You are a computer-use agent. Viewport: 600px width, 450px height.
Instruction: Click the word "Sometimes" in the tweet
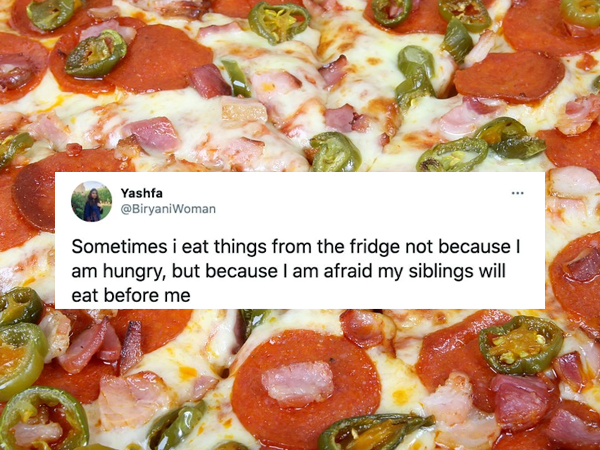(119, 247)
